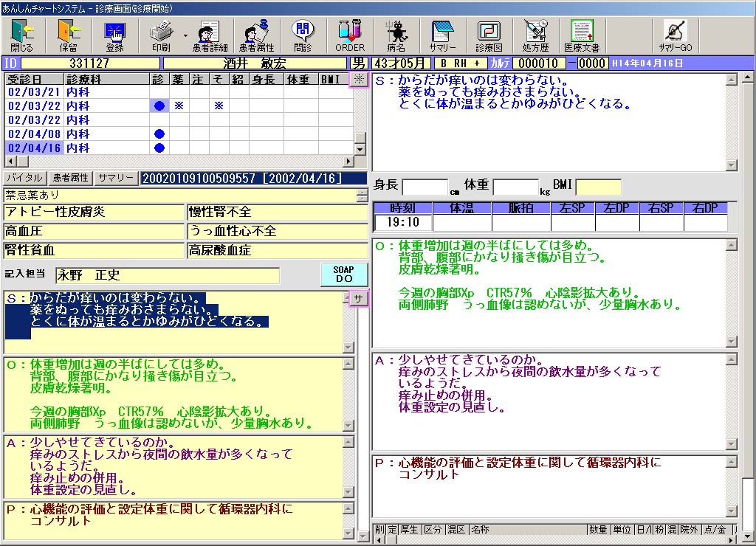Click the small サ button beside notes

tap(358, 298)
